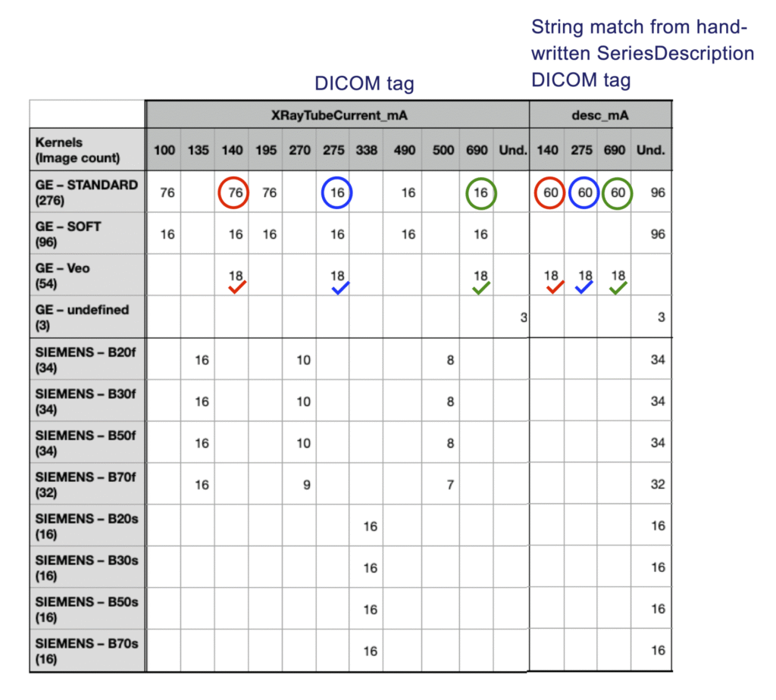The height and width of the screenshot is (700, 776).
Task: Select the blue circled 60 under desc_mA
Action: 584,192
